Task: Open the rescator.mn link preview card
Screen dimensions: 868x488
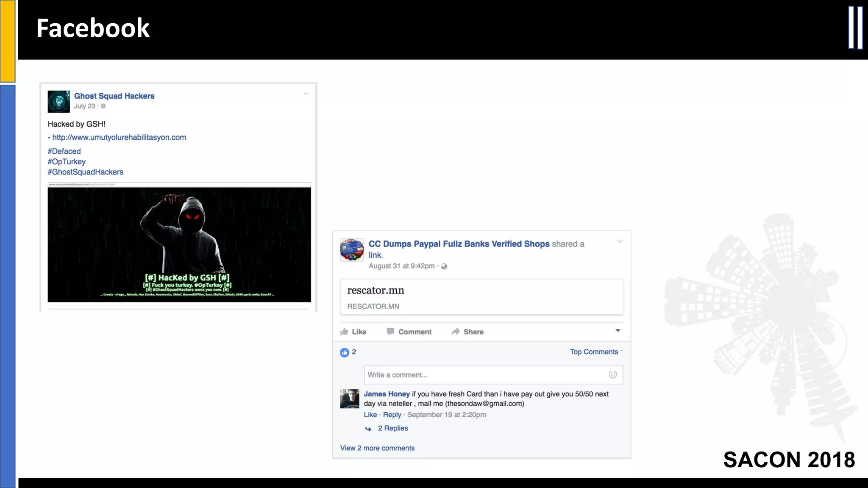Action: pos(481,297)
